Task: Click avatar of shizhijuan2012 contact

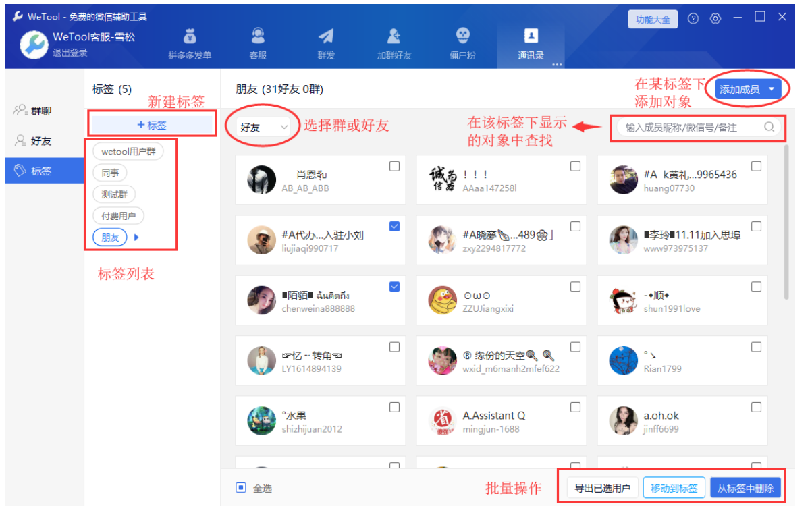Action: point(262,420)
